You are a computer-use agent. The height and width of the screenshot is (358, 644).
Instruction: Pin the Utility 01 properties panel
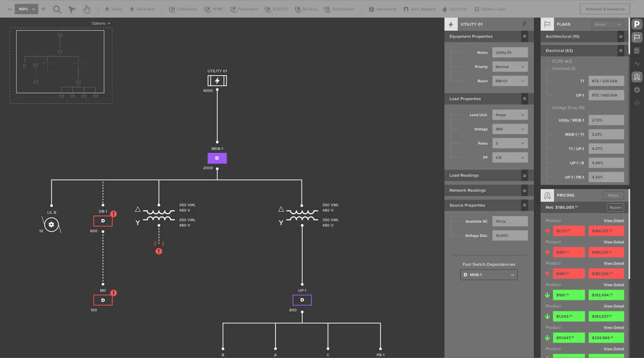pos(524,24)
